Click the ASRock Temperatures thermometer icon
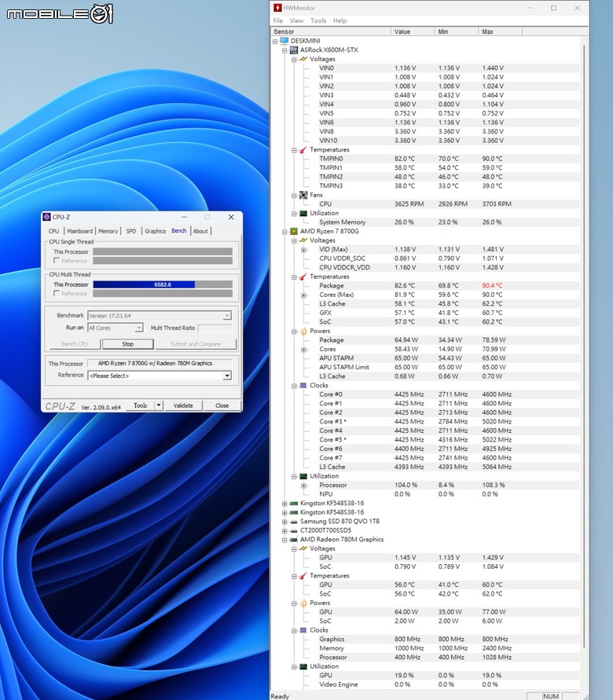 [303, 149]
